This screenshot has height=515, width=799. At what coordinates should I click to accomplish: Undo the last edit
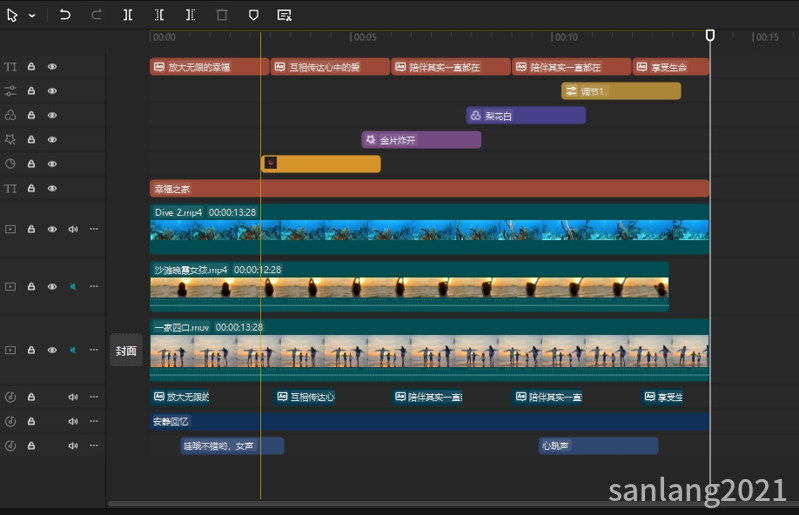point(65,15)
